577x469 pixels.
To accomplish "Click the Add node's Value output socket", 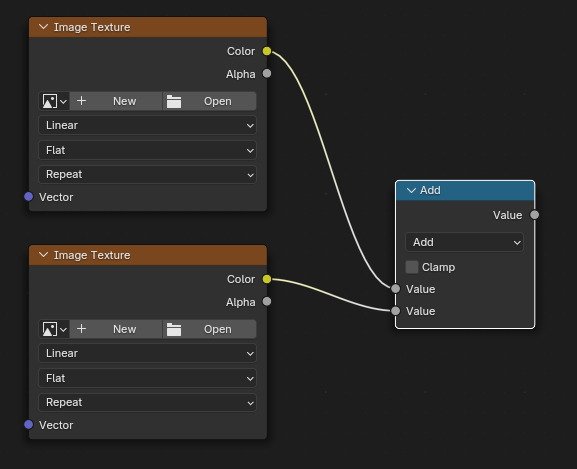I will coord(535,215).
